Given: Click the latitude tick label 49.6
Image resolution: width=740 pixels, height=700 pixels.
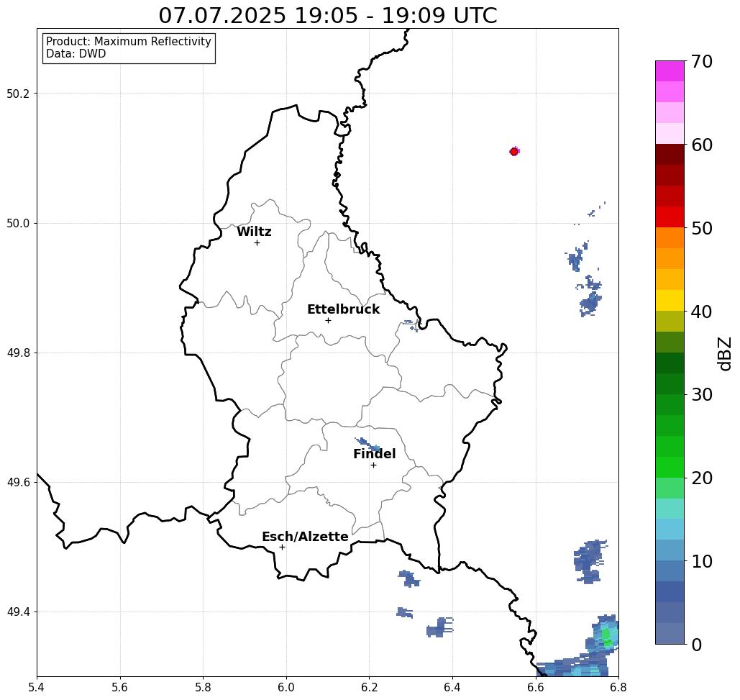Looking at the screenshot, I should [18, 483].
